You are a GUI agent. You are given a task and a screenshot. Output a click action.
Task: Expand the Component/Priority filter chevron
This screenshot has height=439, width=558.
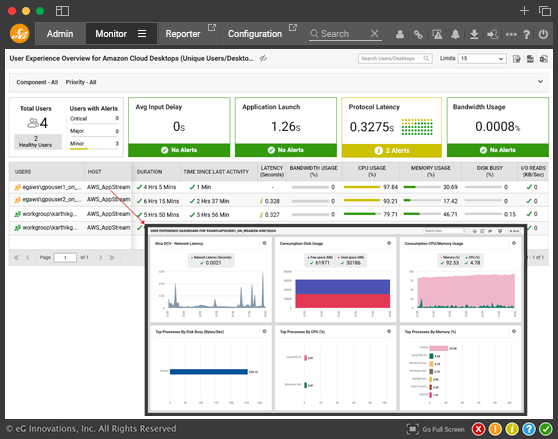(540, 81)
